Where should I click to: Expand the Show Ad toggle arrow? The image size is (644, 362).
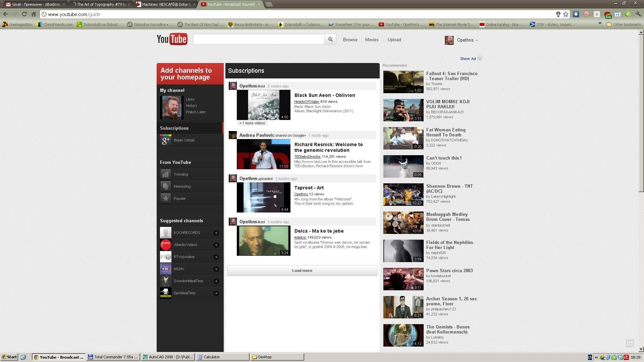(x=480, y=58)
